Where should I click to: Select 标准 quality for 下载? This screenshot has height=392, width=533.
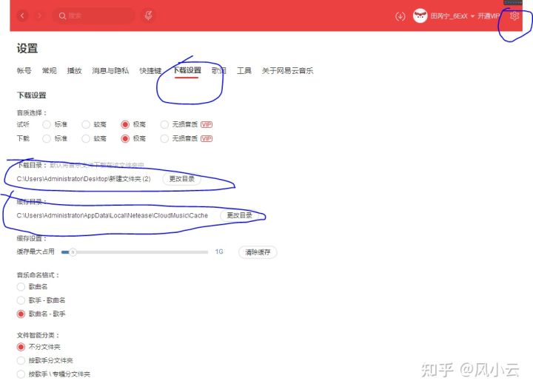pos(47,138)
